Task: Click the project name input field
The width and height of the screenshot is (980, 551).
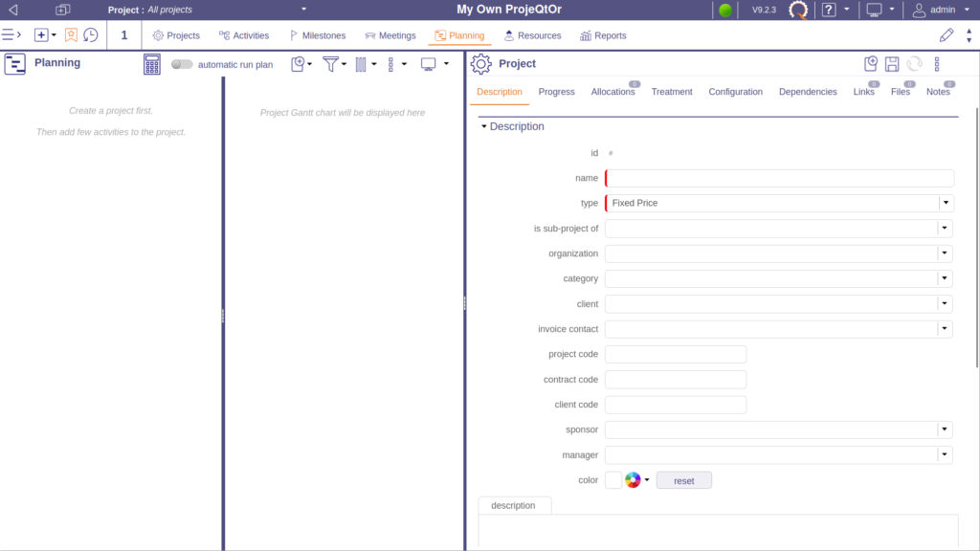Action: click(x=780, y=178)
